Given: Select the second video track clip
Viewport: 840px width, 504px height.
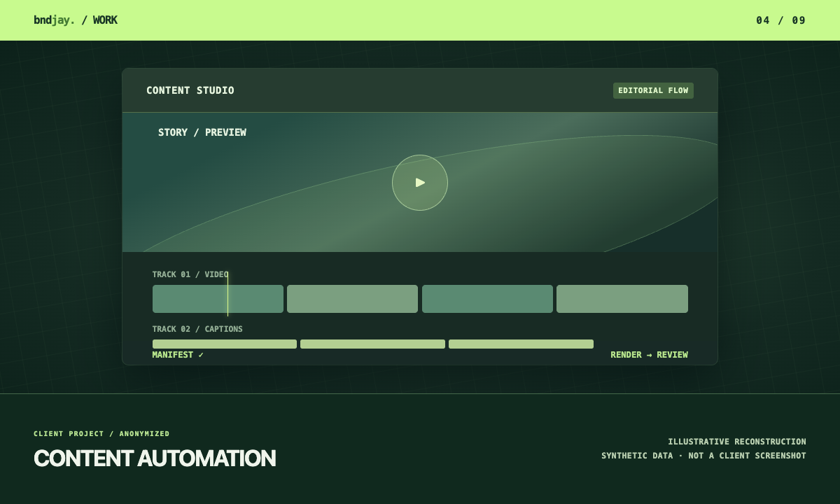Looking at the screenshot, I should click(352, 299).
